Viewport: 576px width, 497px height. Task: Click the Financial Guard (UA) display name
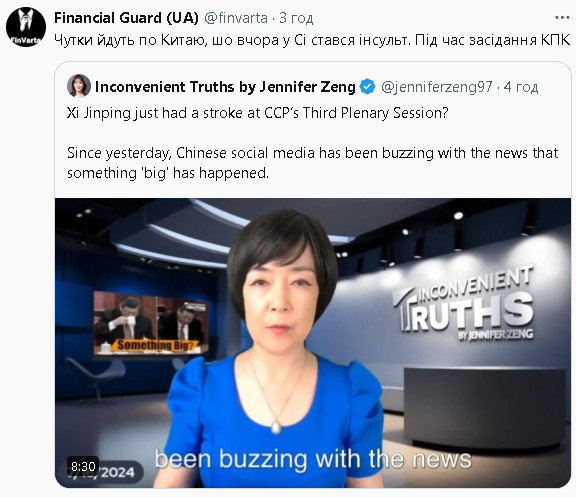126,18
